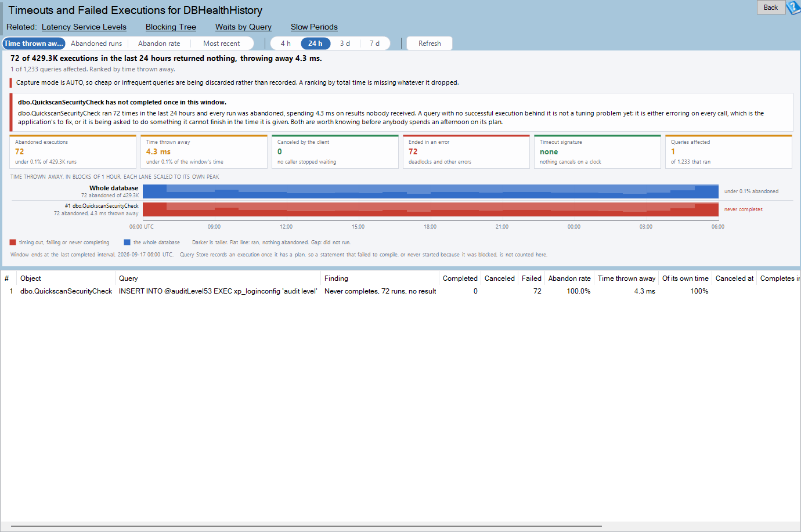This screenshot has width=801, height=532.
Task: Sort by the Abandon rate column header
Action: click(569, 278)
